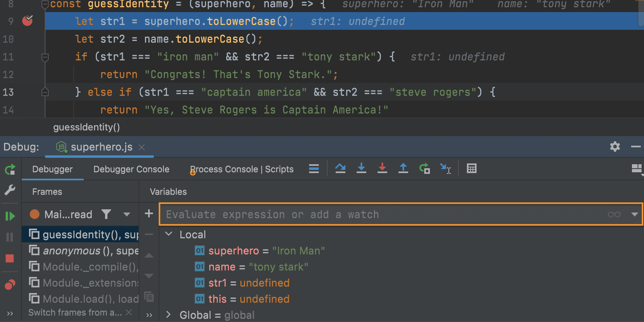
Task: Fold the if block on line 11
Action: tap(45, 57)
